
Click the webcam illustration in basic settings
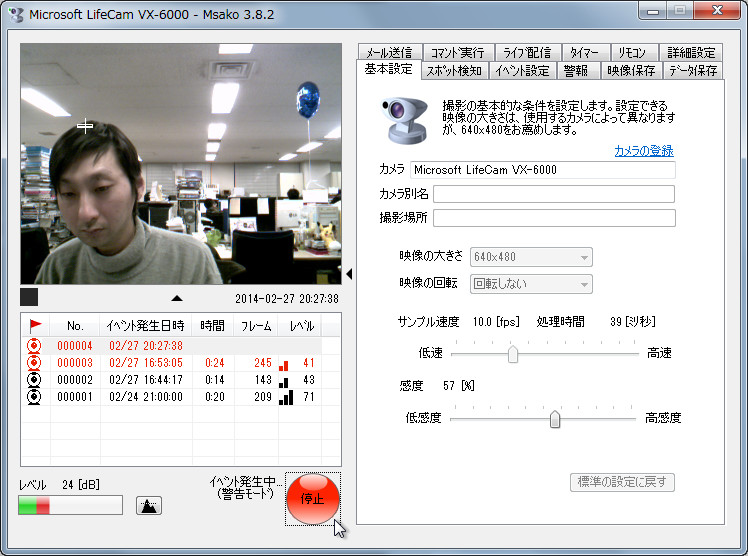click(405, 120)
